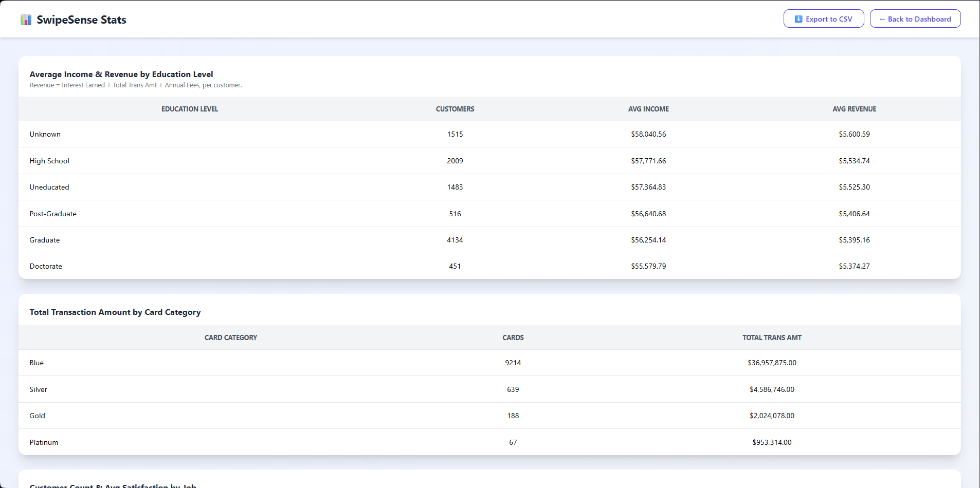Click avg revenue $5,525.30

(854, 187)
